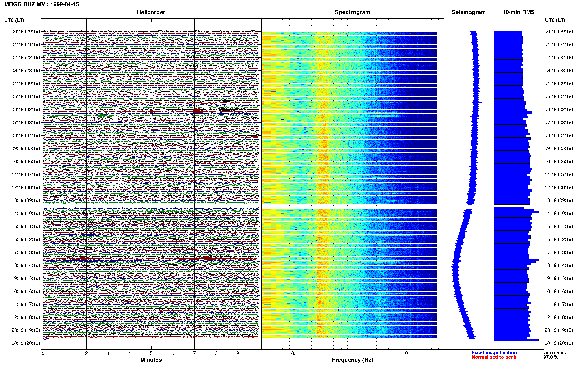This screenshot has width=588, height=368.
Task: Click the right '14:19 (10:19)' time label
Action: (x=559, y=213)
